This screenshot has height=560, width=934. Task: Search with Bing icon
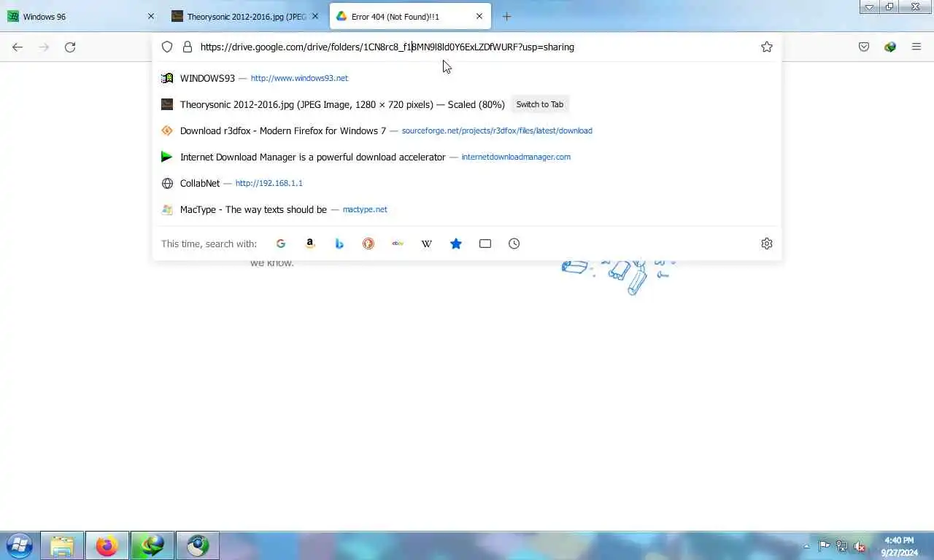coord(339,244)
